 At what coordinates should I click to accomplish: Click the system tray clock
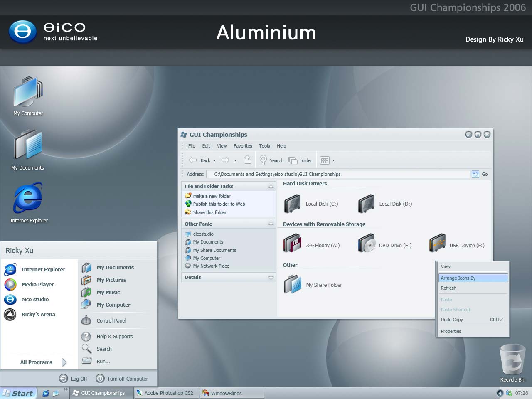[522, 393]
